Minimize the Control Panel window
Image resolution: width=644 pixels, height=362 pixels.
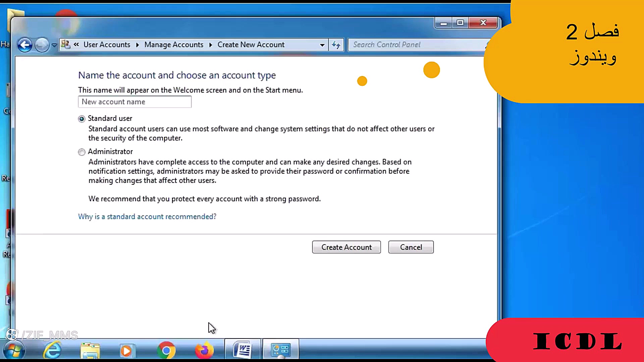[443, 23]
